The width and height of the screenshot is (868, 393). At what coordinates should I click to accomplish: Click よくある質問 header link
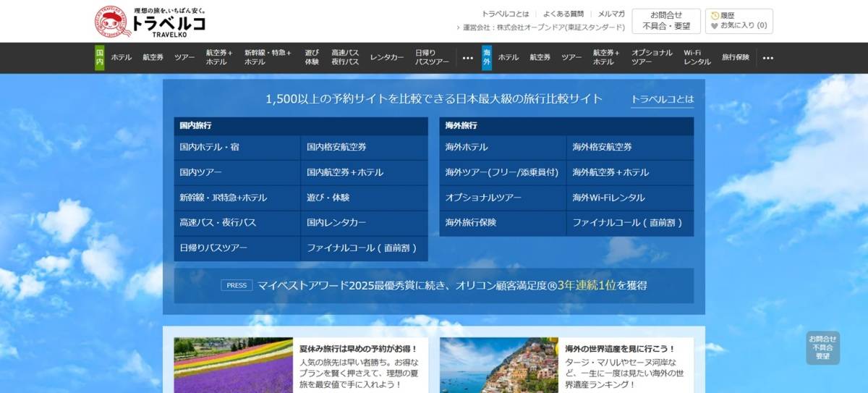(x=563, y=14)
